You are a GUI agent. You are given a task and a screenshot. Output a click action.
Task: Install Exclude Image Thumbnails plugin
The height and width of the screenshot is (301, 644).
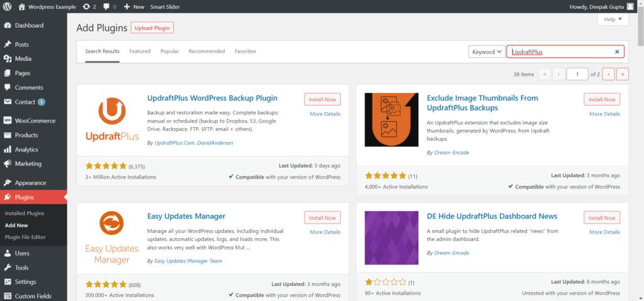pyautogui.click(x=602, y=99)
